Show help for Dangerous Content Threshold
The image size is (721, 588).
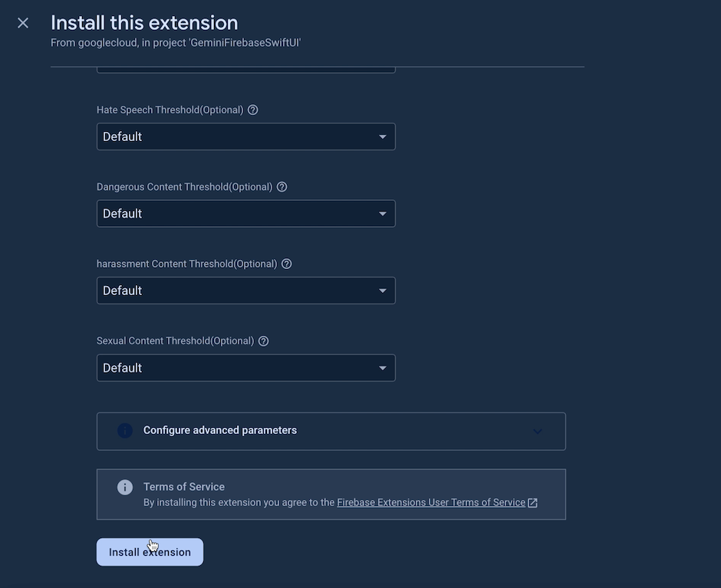click(281, 187)
